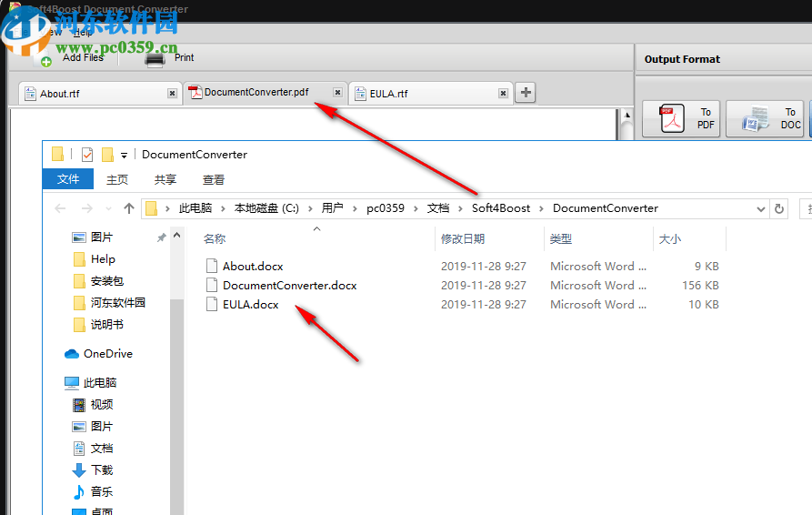The width and height of the screenshot is (812, 515).
Task: Click the document preview scroll up arrow
Action: pos(627,115)
